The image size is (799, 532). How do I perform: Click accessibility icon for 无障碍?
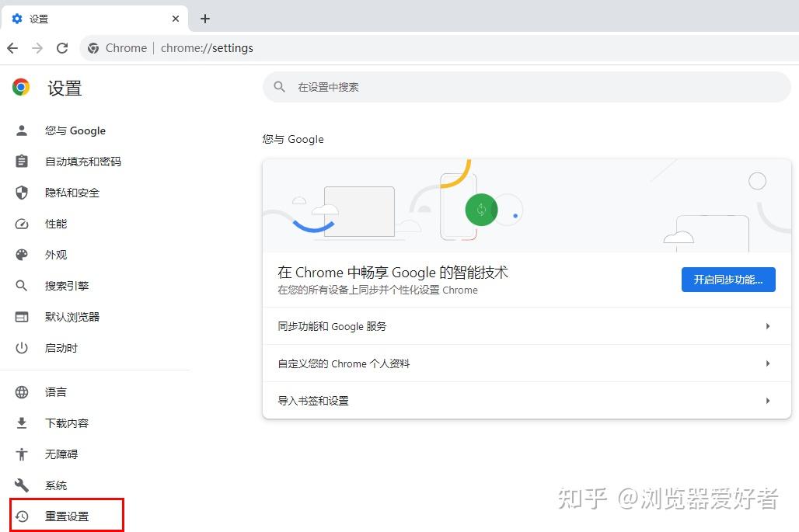coord(22,454)
